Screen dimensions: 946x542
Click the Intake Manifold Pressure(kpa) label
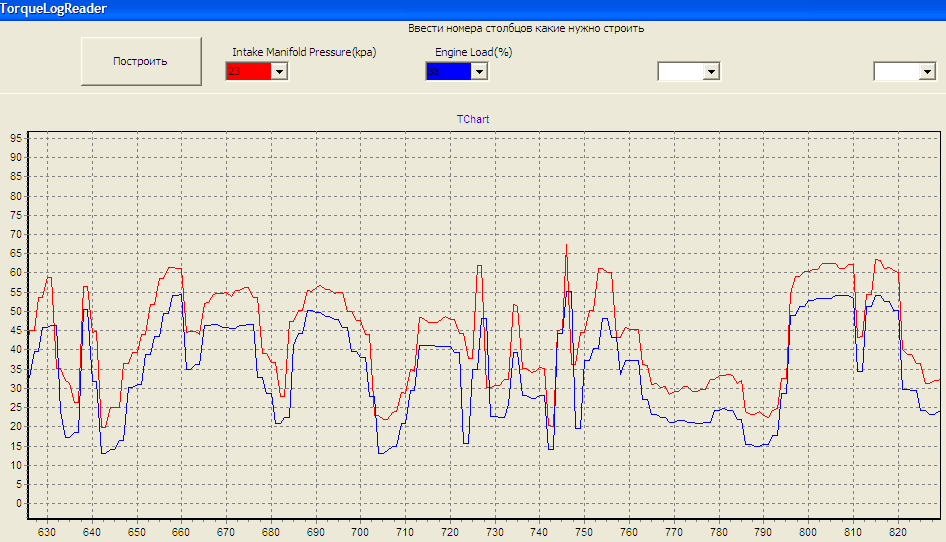(304, 52)
